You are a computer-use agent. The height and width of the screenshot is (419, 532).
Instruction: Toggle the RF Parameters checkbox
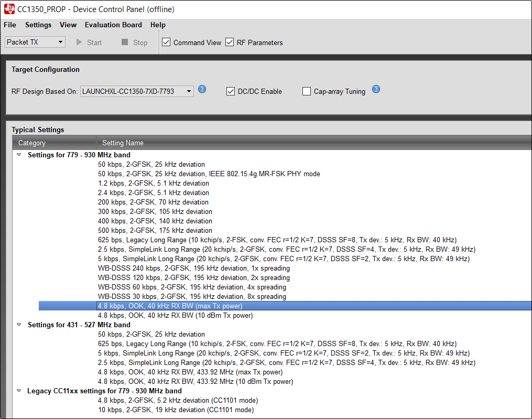[x=230, y=42]
